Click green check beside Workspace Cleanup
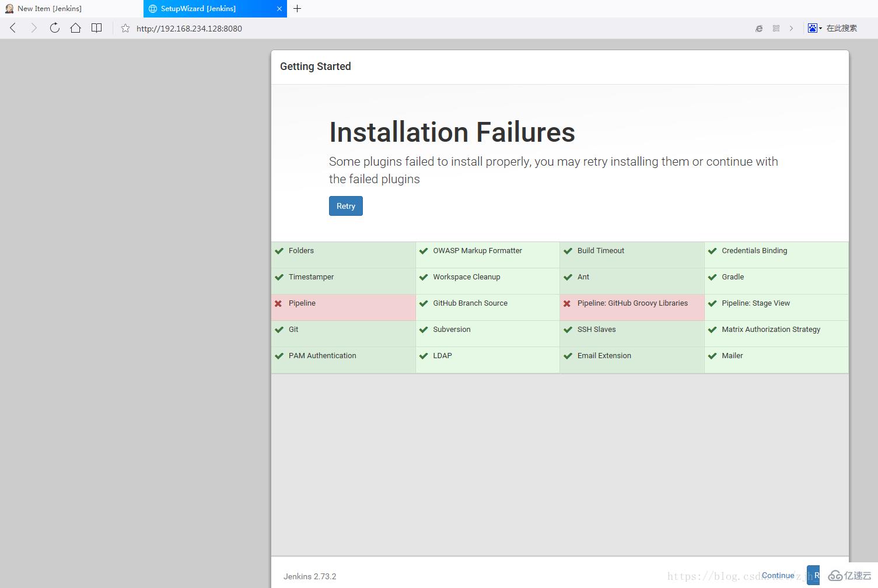 coord(424,277)
